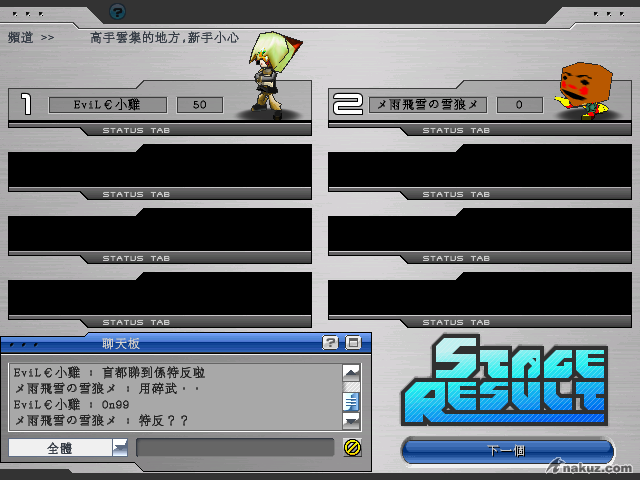Click channel title 高手雲集的地方,新手小心
This screenshot has height=480, width=640.
164,38
